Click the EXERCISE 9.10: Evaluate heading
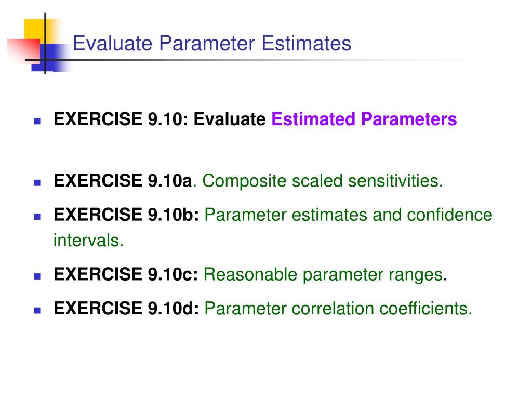Viewport: 532px width, 399px height. 160,119
